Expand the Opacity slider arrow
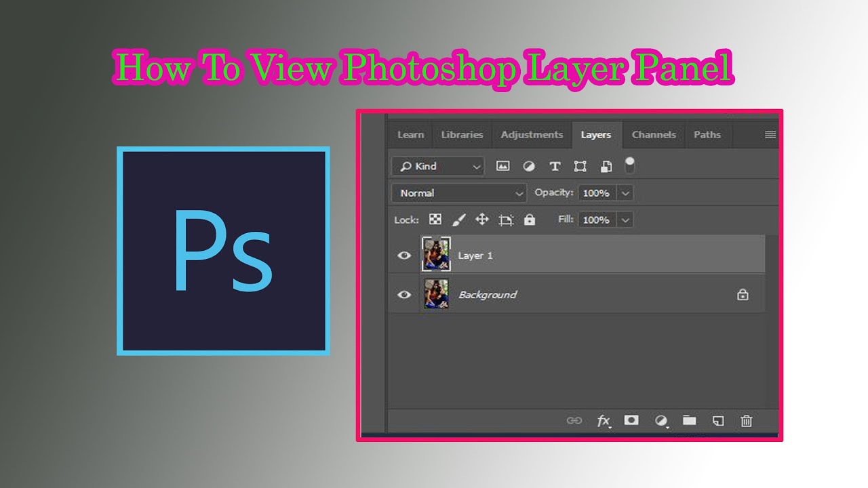 click(626, 193)
